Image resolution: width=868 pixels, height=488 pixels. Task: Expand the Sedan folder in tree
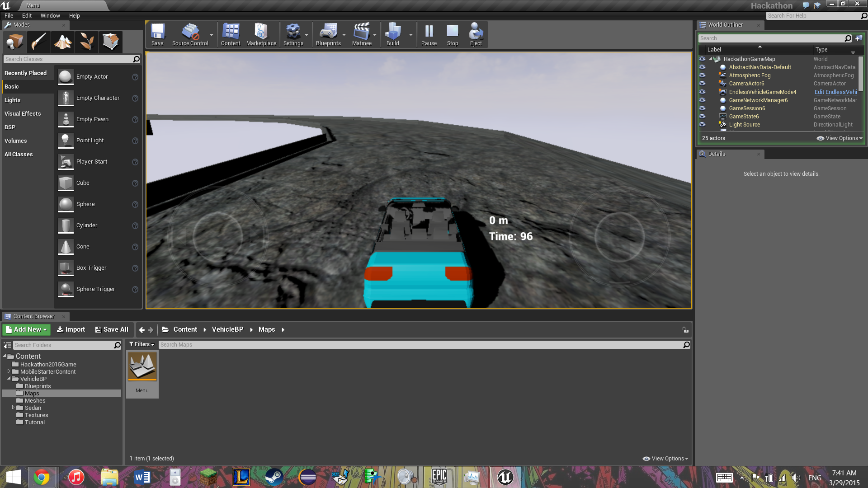pos(13,408)
